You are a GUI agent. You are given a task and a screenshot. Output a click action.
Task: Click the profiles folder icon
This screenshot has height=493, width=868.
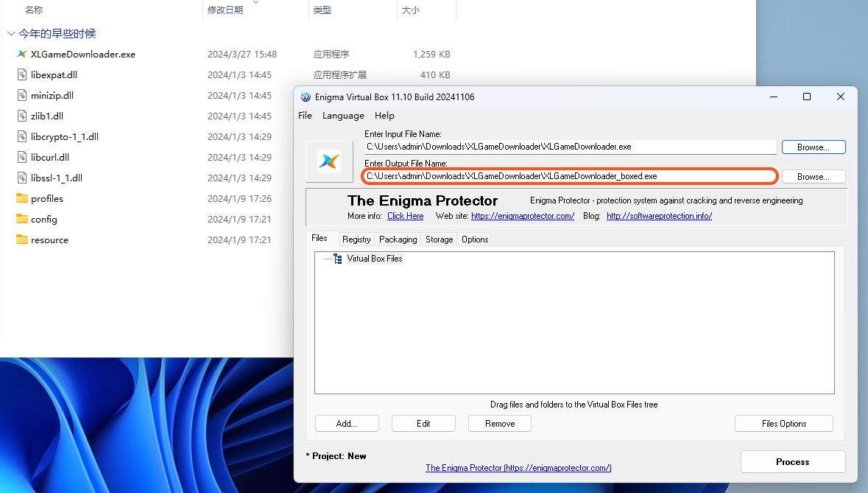[21, 198]
